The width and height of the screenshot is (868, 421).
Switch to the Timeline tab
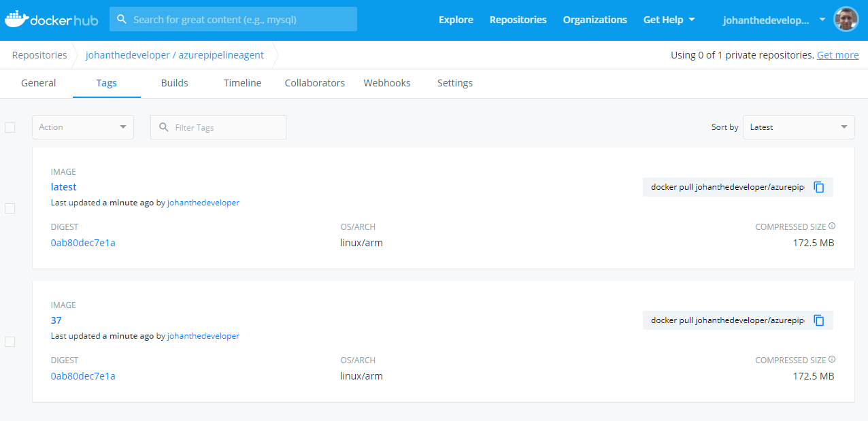click(243, 83)
